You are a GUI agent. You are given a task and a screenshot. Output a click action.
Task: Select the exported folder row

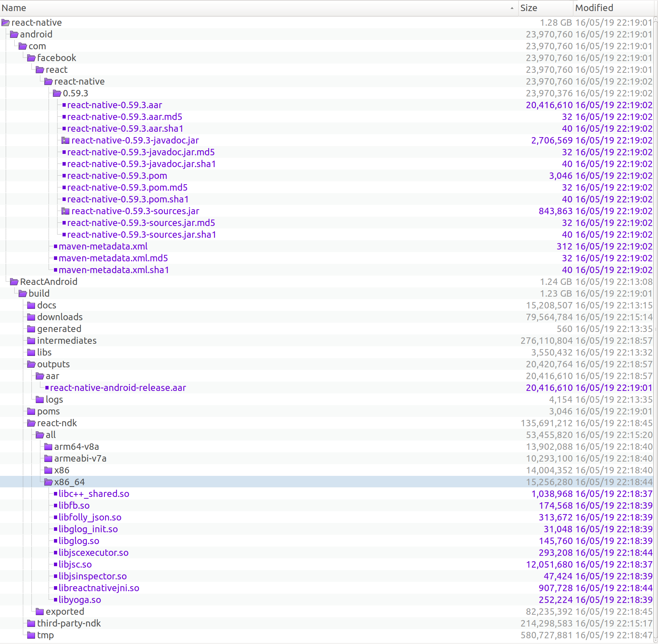(326, 612)
